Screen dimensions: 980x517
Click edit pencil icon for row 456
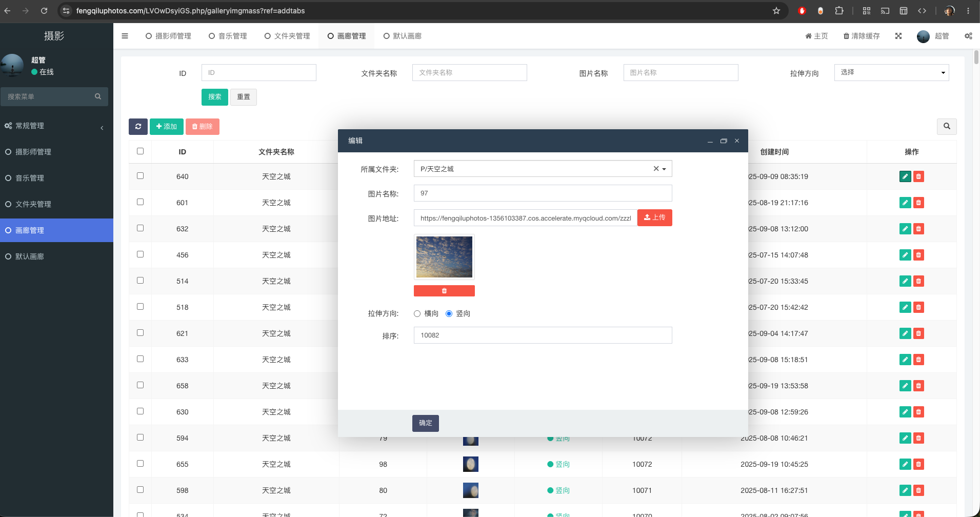pos(905,255)
